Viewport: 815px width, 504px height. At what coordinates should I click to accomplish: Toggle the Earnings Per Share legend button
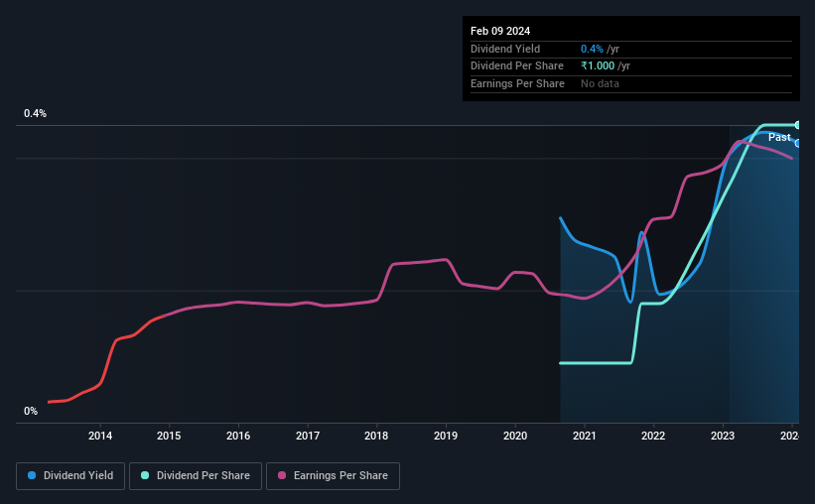[333, 476]
